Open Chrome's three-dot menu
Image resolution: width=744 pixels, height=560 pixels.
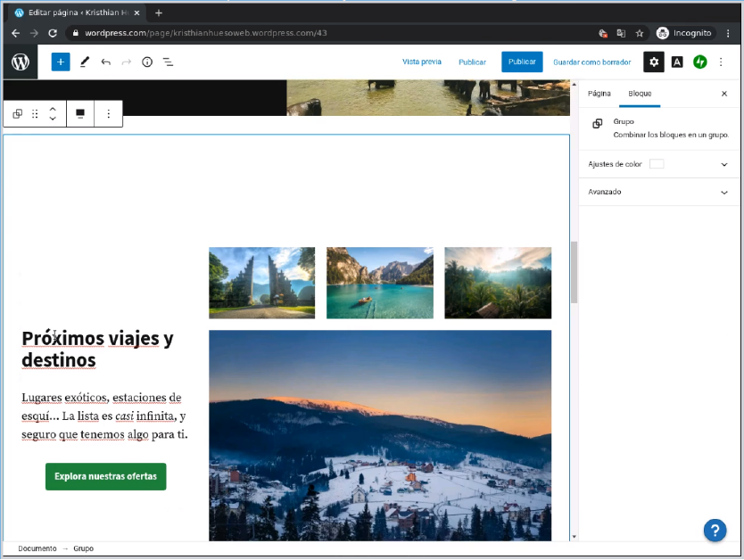[728, 33]
